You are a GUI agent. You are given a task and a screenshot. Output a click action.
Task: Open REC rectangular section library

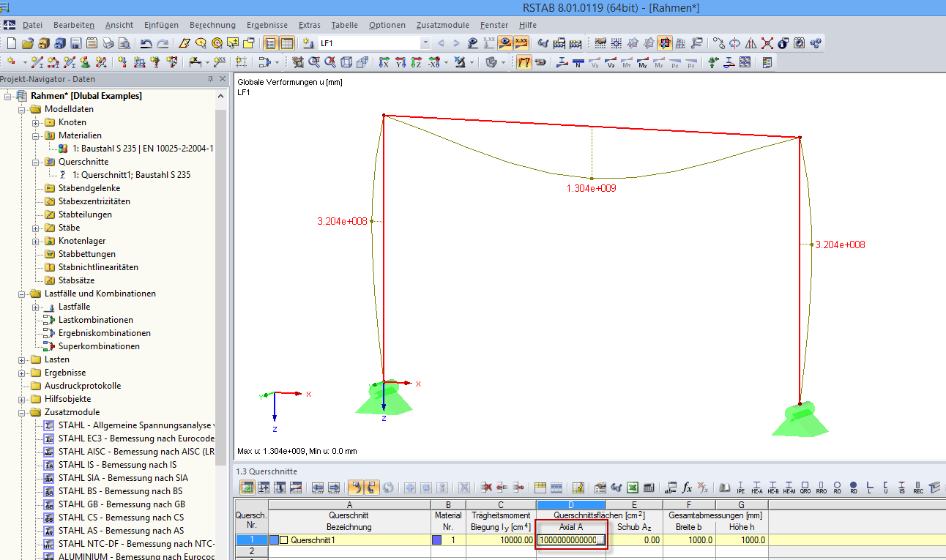coord(918,488)
